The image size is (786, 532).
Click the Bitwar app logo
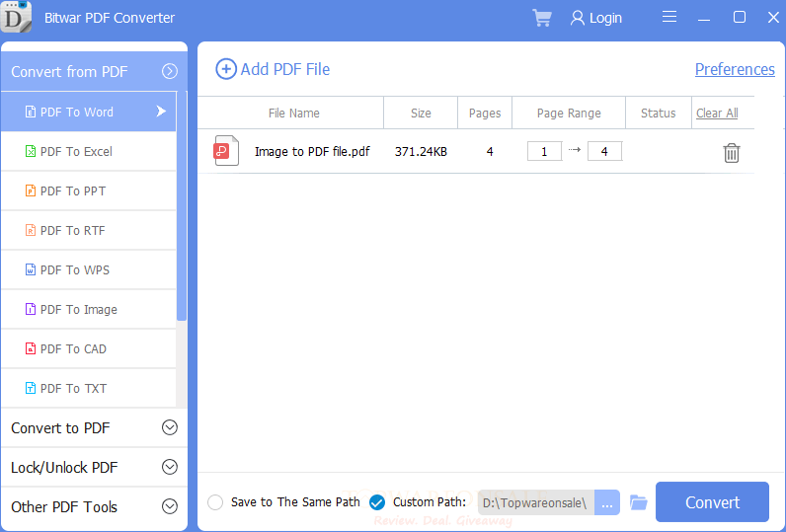tap(16, 17)
